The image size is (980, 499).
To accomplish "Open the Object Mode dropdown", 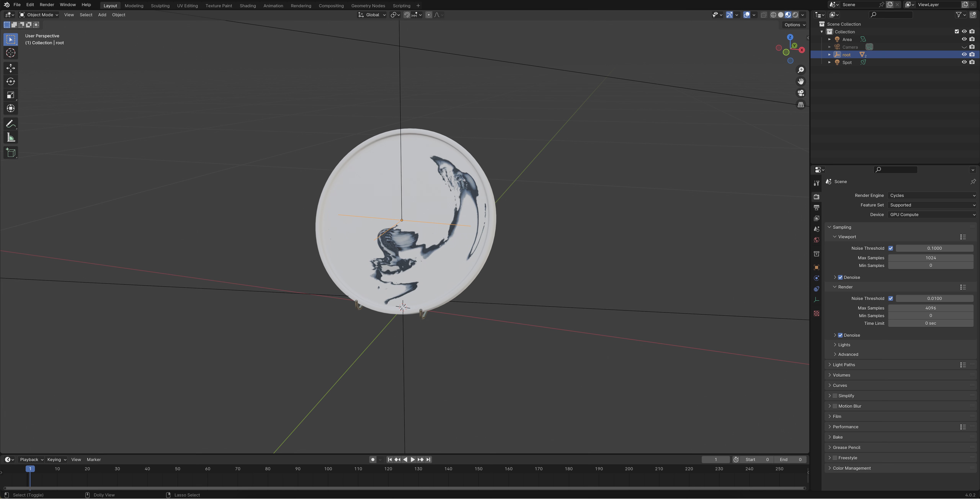I will click(39, 15).
